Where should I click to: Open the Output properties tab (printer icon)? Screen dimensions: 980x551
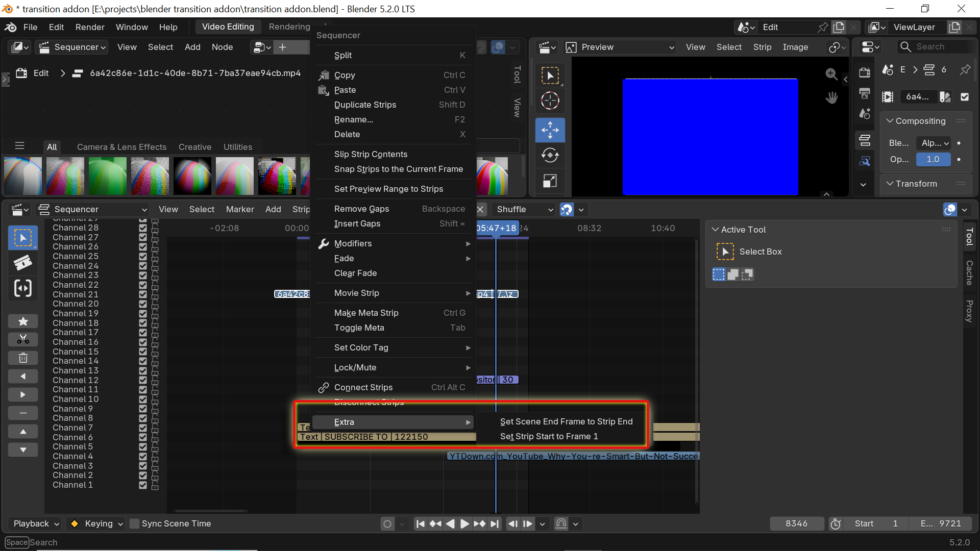point(865,93)
